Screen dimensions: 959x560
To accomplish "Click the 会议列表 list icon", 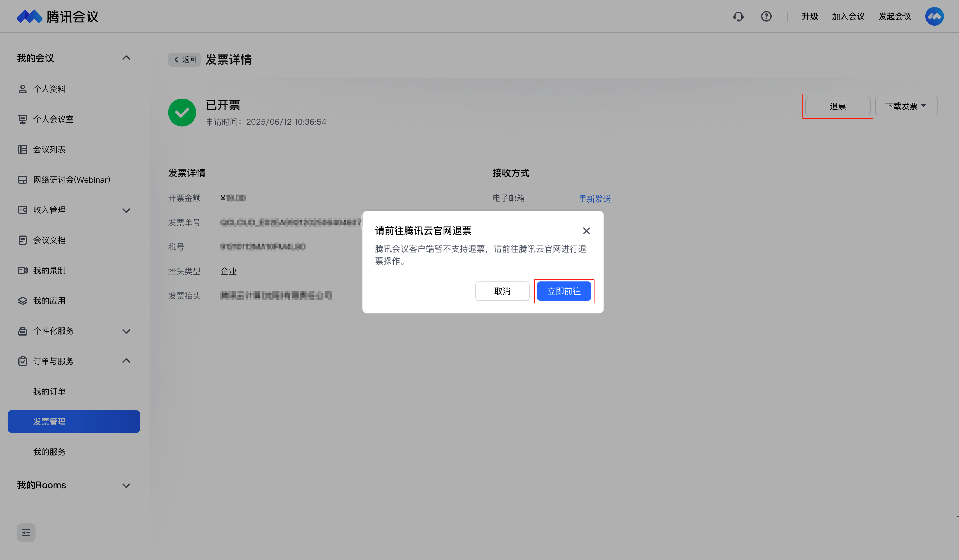I will (22, 149).
